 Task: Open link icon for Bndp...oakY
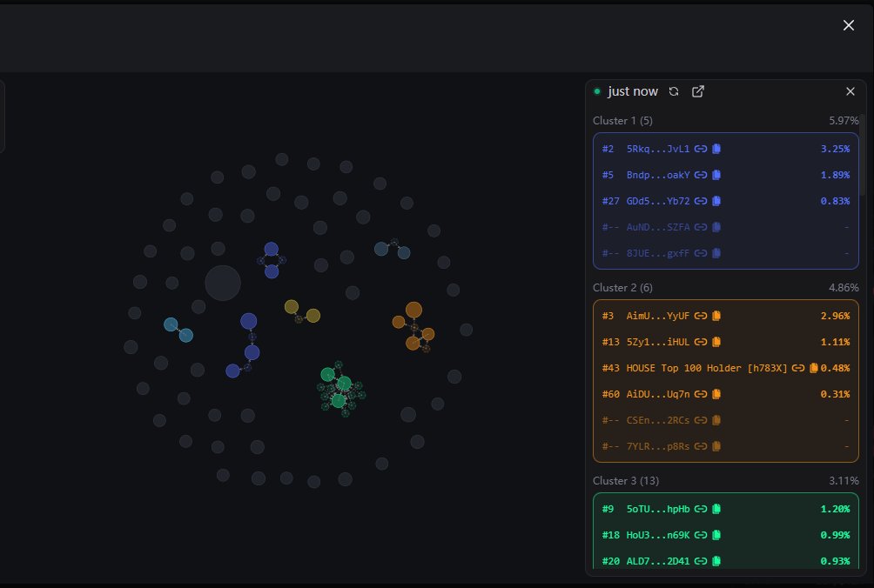coord(701,175)
